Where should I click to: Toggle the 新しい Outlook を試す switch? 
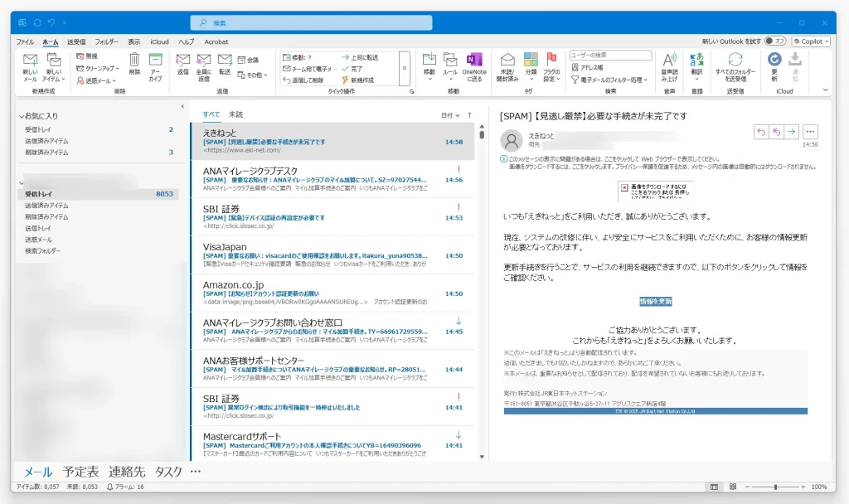tap(775, 41)
